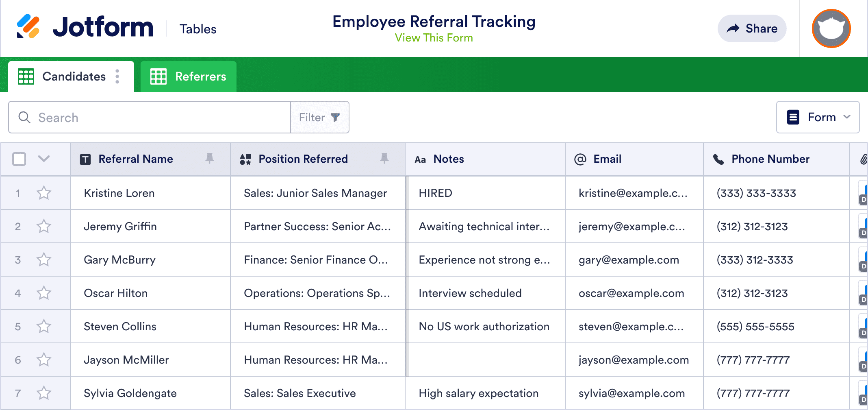Open document attachment in Kristine Loren row
868x410 pixels.
[863, 193]
